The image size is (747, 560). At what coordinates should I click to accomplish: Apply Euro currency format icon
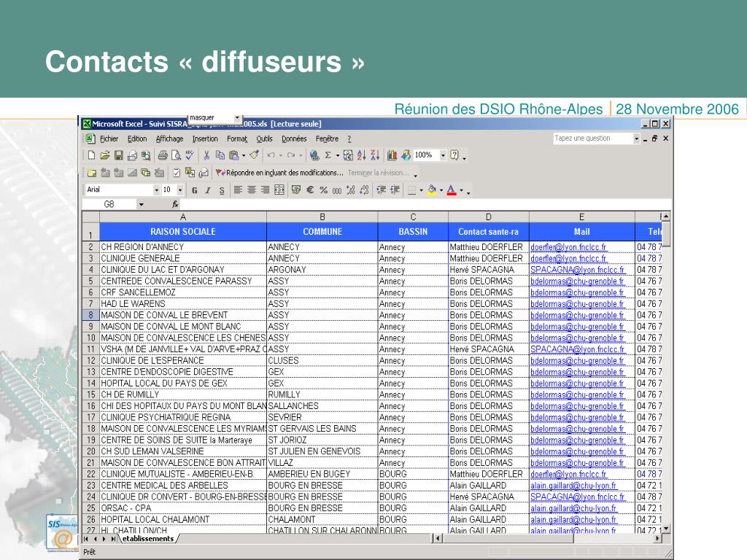pyautogui.click(x=309, y=190)
